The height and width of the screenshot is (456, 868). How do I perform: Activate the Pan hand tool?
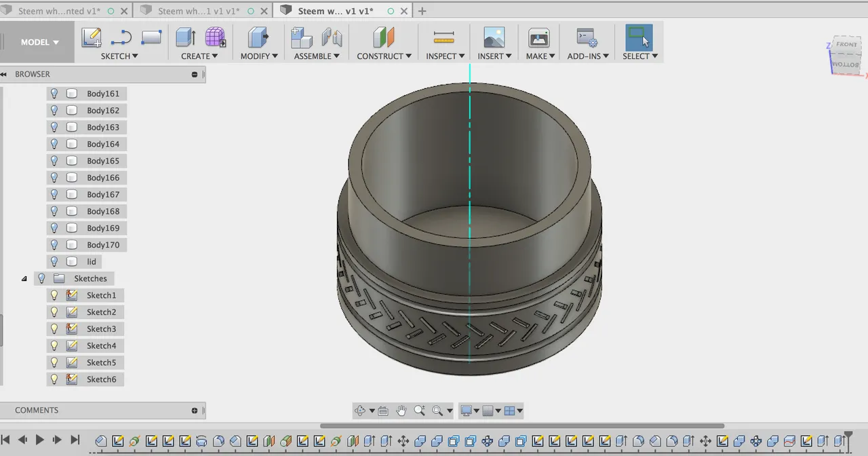coord(401,411)
